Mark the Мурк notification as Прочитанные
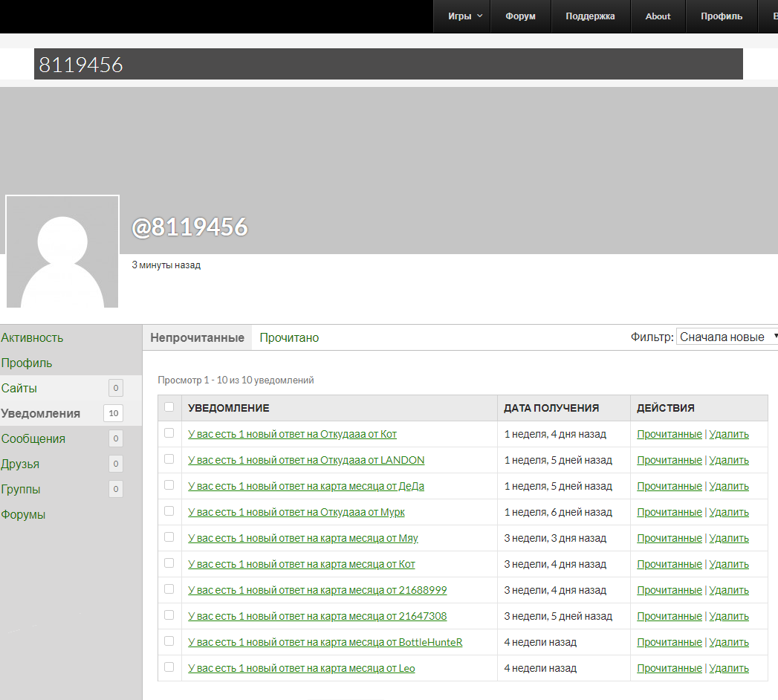Image resolution: width=778 pixels, height=700 pixels. 669,512
